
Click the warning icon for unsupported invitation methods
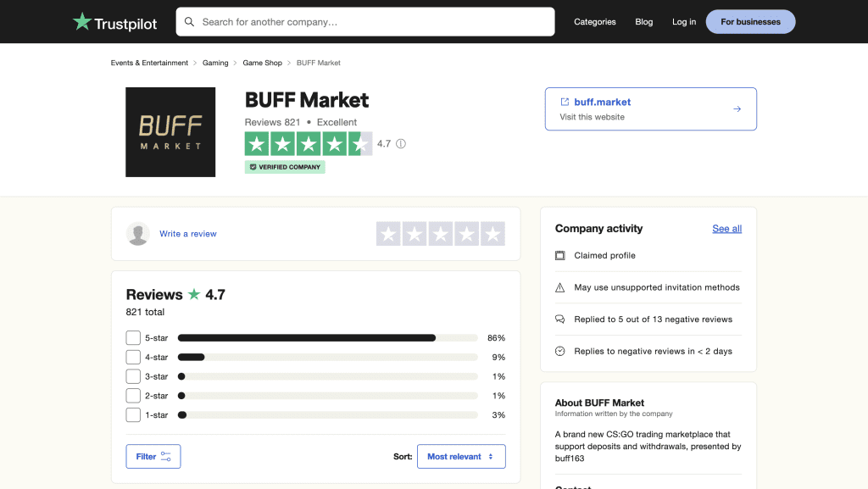coord(559,287)
